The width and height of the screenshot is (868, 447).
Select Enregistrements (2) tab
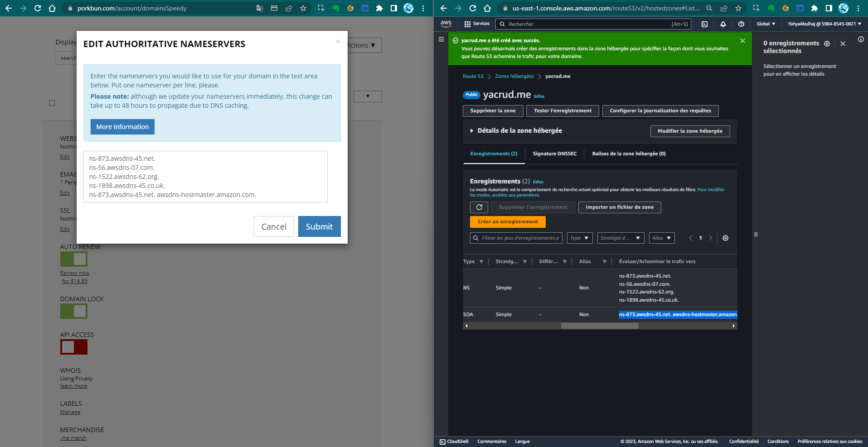click(494, 154)
